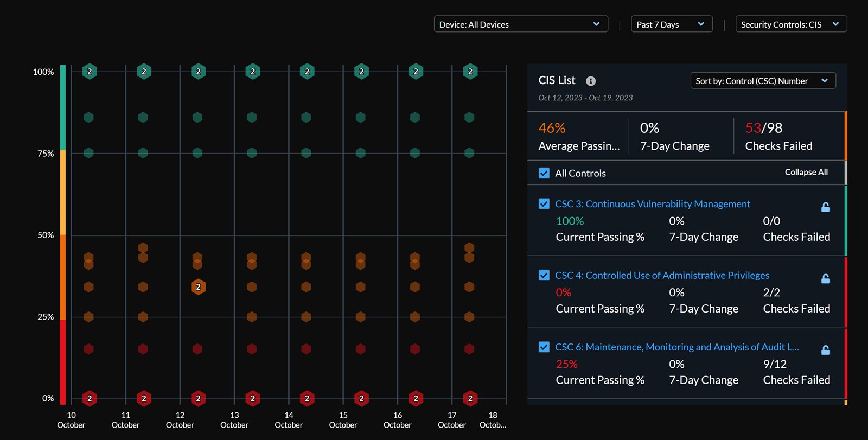This screenshot has height=440, width=868.
Task: Open CSC 4: Controlled Use of Administrative Privileges
Action: (662, 276)
